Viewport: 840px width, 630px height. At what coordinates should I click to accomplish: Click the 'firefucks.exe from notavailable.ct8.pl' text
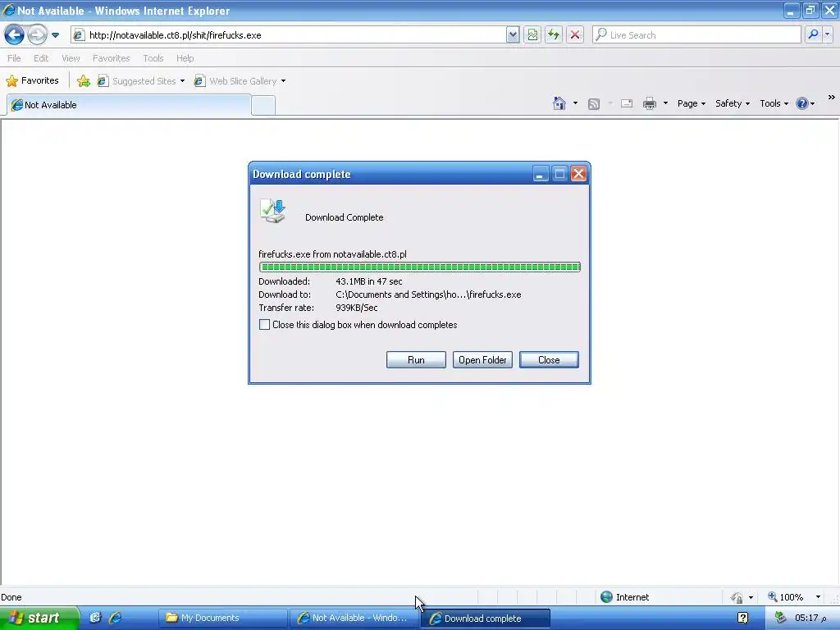tap(332, 254)
